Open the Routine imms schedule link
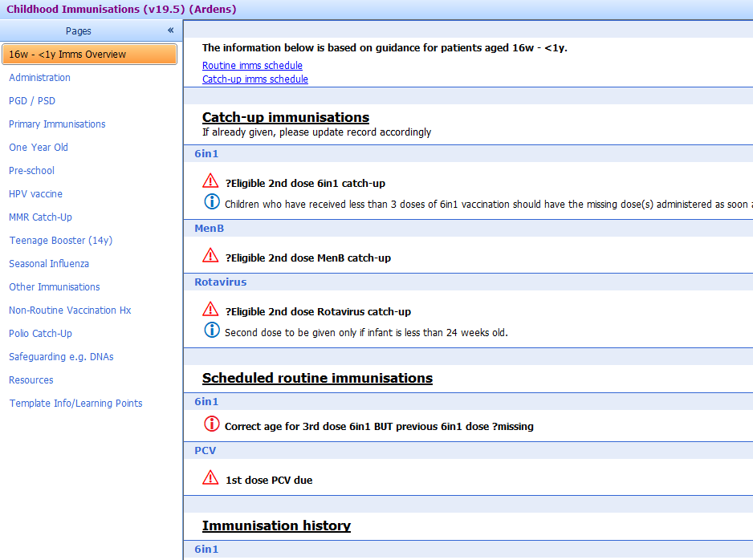The height and width of the screenshot is (560, 753). coord(252,65)
